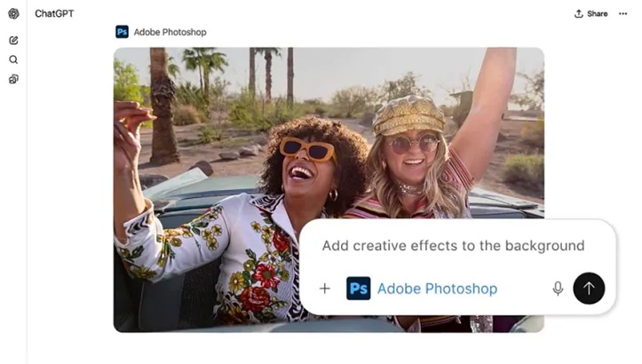Start a new chat with the compose icon

[13, 40]
